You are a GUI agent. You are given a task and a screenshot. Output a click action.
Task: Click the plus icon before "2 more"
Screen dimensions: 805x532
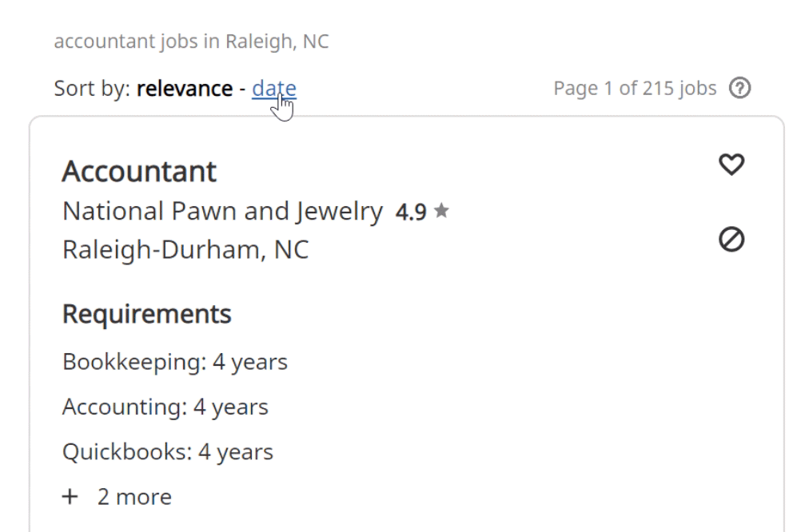(71, 497)
